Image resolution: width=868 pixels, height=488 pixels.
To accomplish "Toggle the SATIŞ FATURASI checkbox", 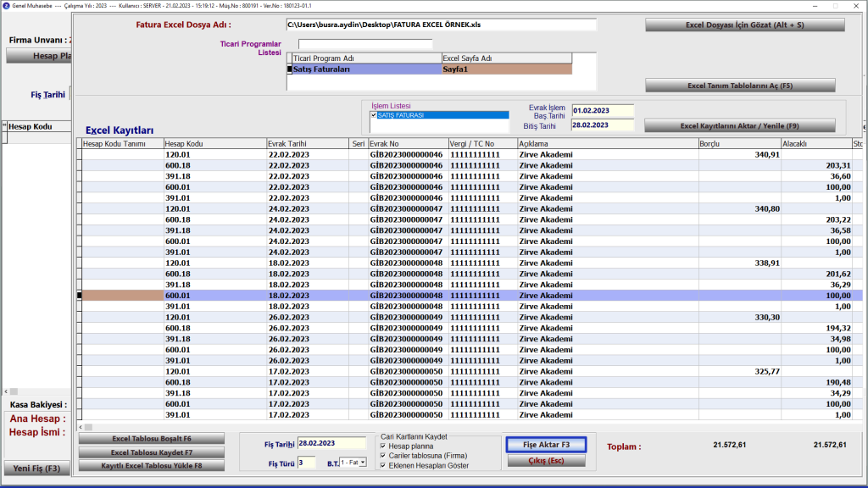I will (x=374, y=114).
